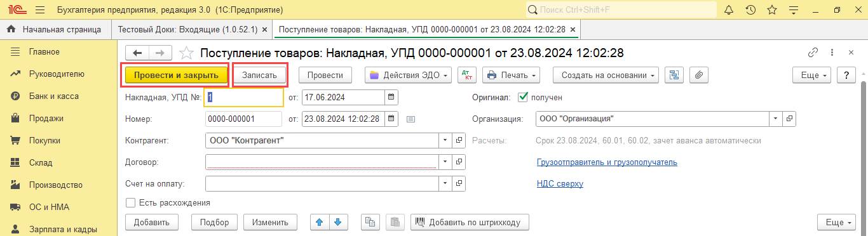Screen dimensions: 868x236
Task: Click the forward navigation arrow
Action: coord(160,53)
